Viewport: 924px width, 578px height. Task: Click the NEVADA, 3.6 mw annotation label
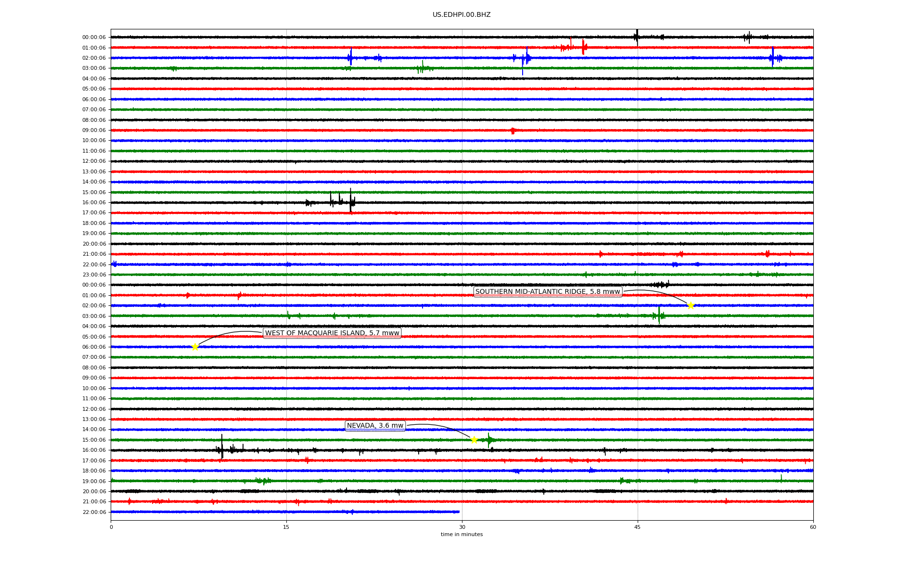pyautogui.click(x=375, y=426)
